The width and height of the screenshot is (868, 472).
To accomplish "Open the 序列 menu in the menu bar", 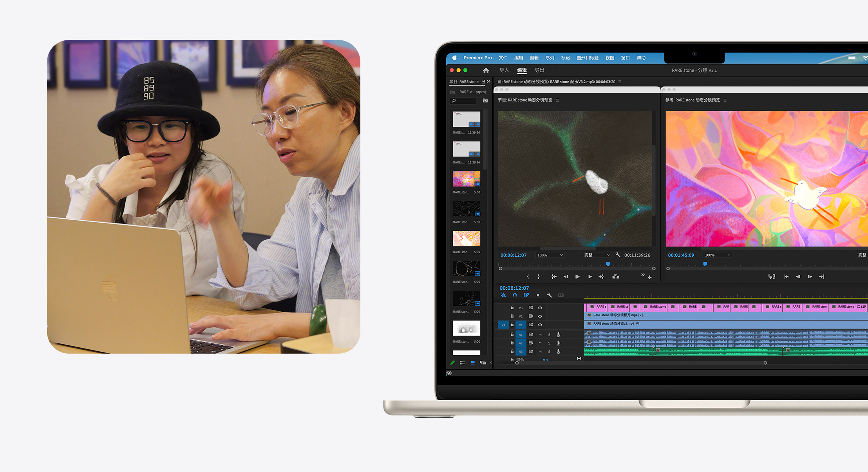I will tap(550, 58).
